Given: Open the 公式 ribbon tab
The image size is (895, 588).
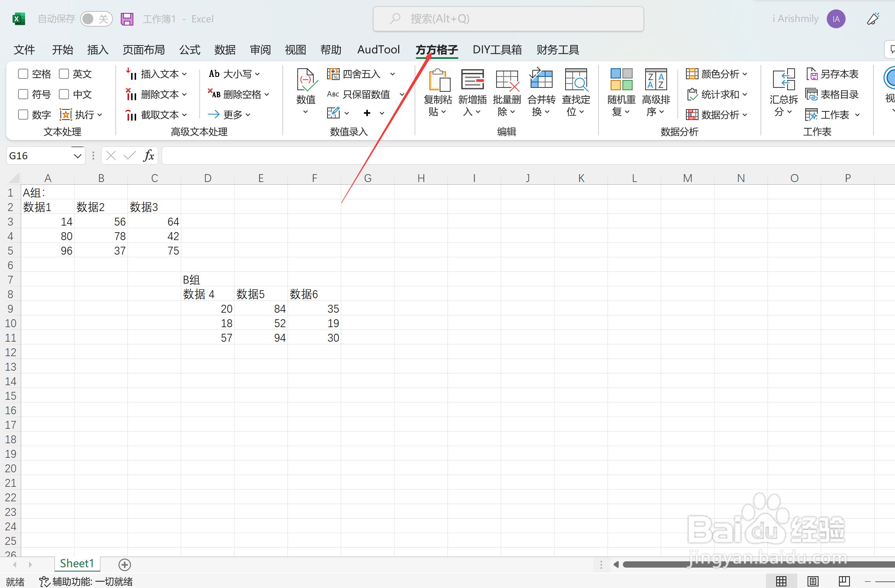Looking at the screenshot, I should pyautogui.click(x=189, y=50).
